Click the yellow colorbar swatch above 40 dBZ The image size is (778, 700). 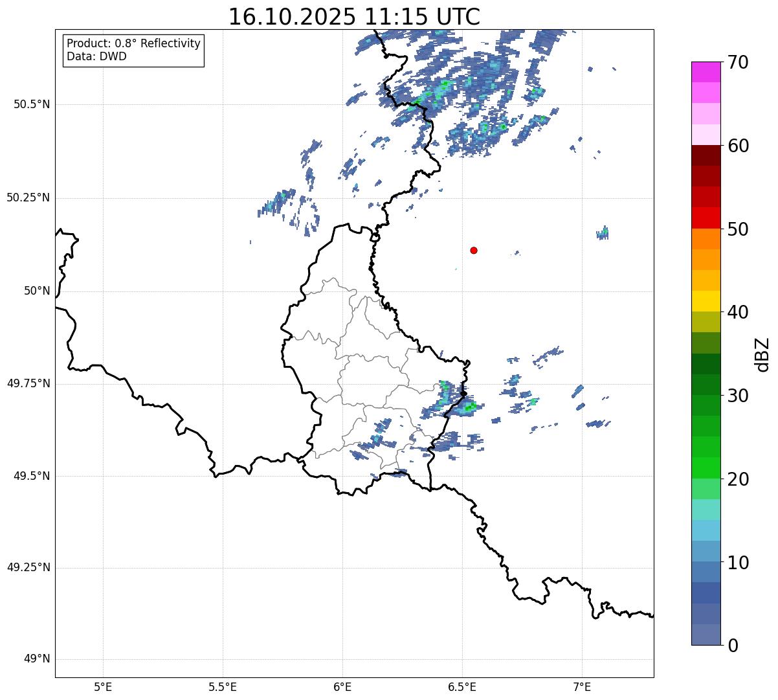(x=706, y=301)
